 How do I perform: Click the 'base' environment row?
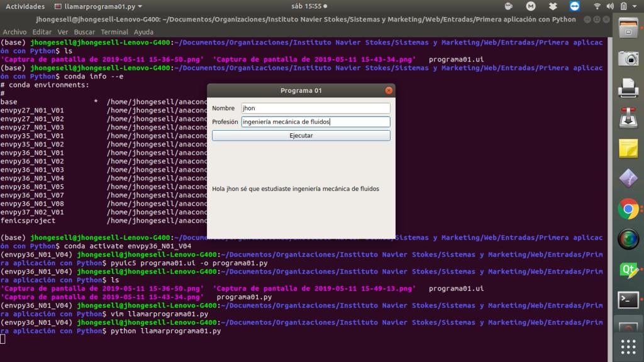9,102
